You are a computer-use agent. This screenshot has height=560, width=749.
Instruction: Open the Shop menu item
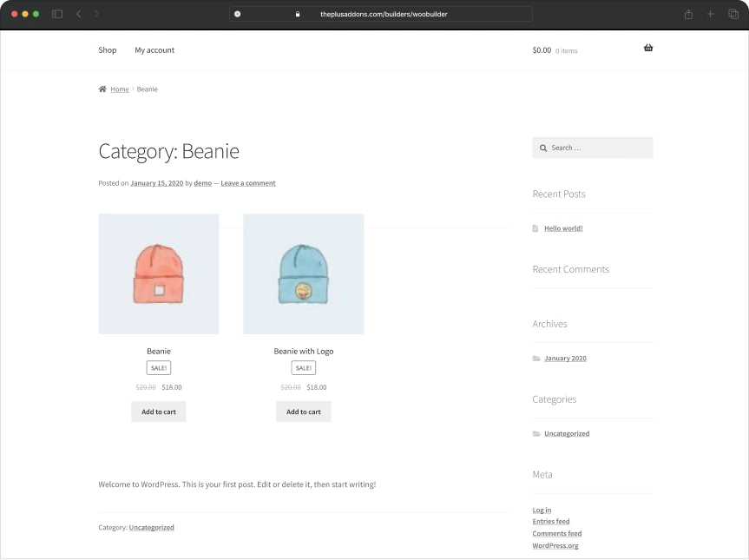point(107,50)
